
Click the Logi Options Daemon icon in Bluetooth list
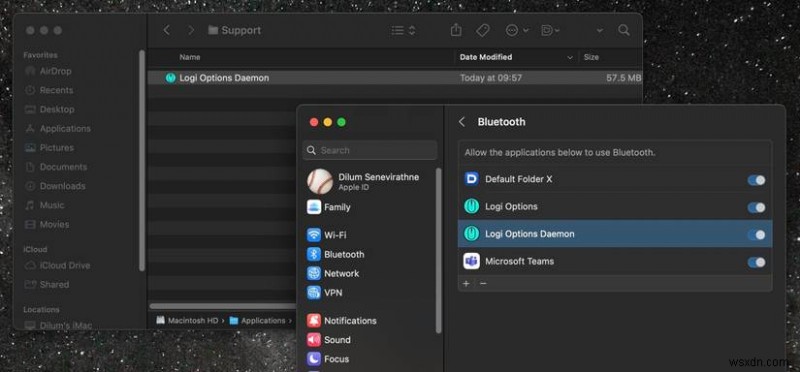[471, 234]
